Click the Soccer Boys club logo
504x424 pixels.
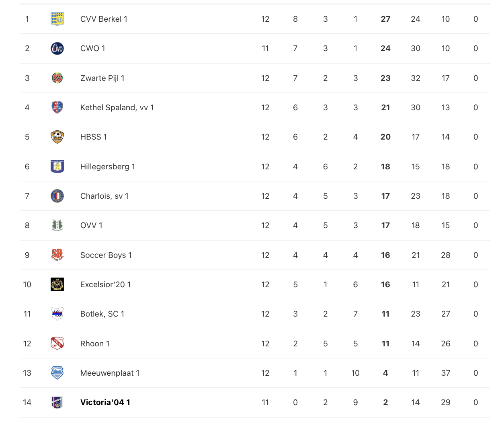[x=57, y=255]
